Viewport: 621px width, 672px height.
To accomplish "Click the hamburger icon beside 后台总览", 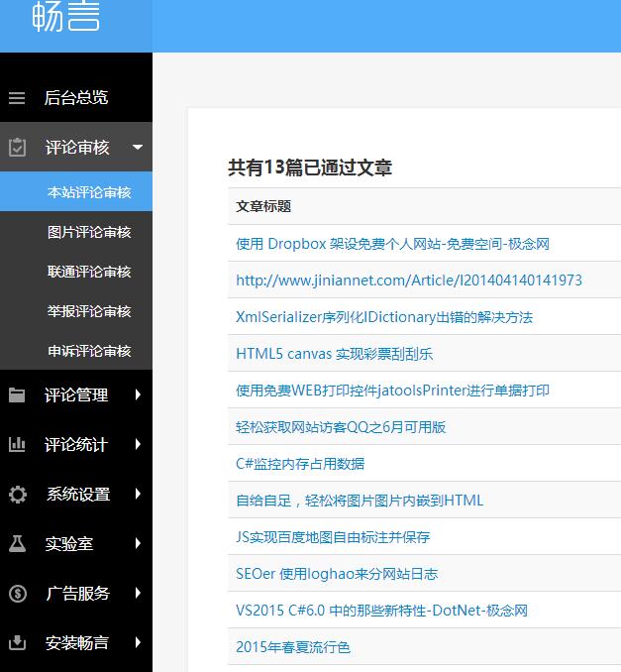I will click(17, 98).
